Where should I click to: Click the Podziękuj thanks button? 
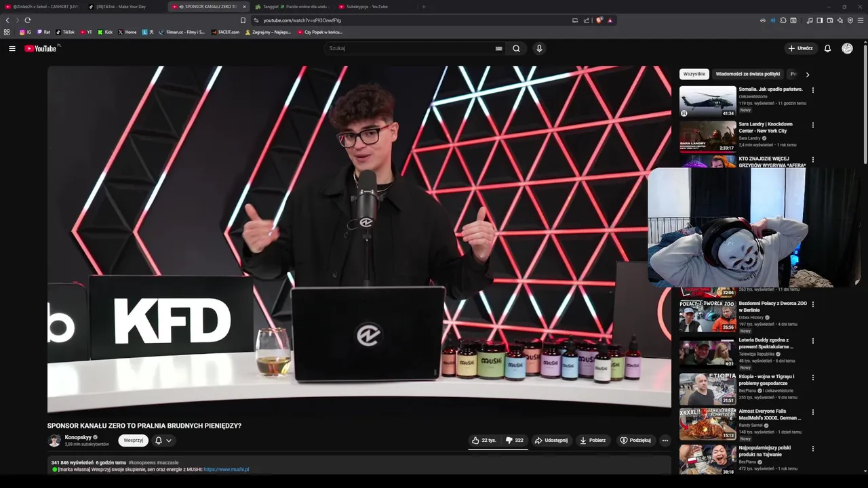point(635,440)
